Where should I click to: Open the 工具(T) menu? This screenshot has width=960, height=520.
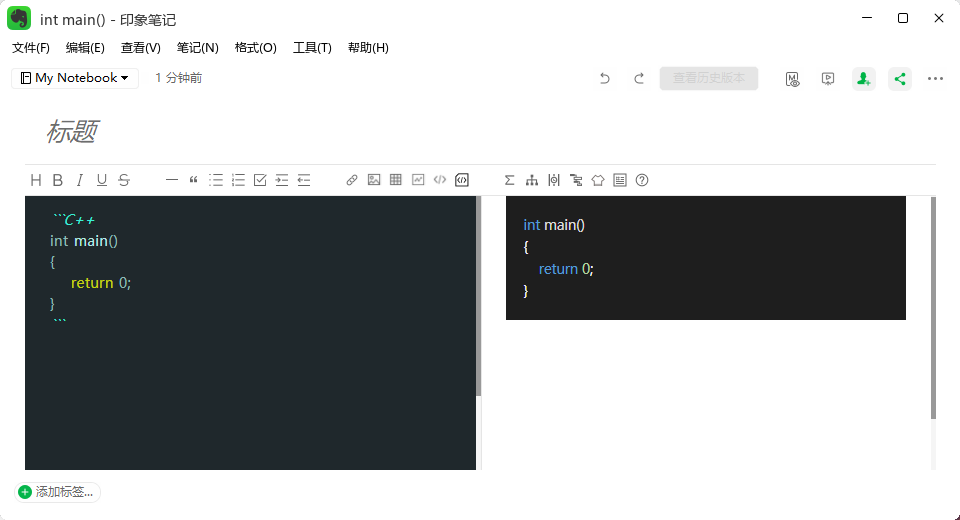coord(312,48)
